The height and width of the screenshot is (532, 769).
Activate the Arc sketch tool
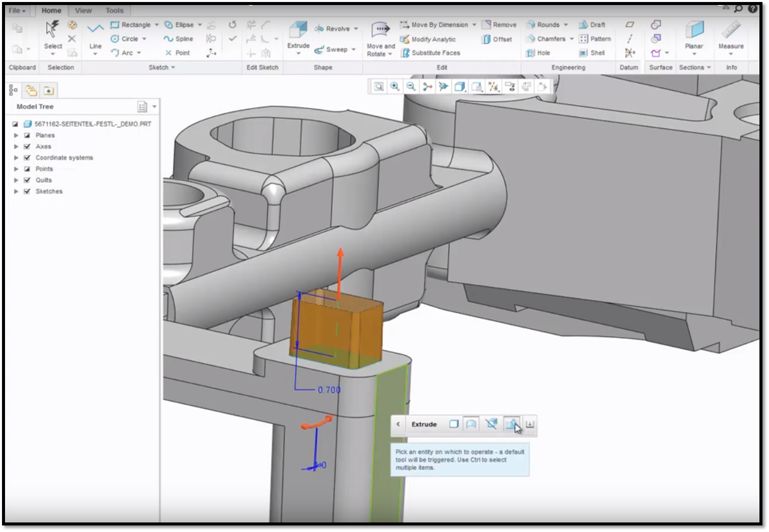(x=122, y=53)
